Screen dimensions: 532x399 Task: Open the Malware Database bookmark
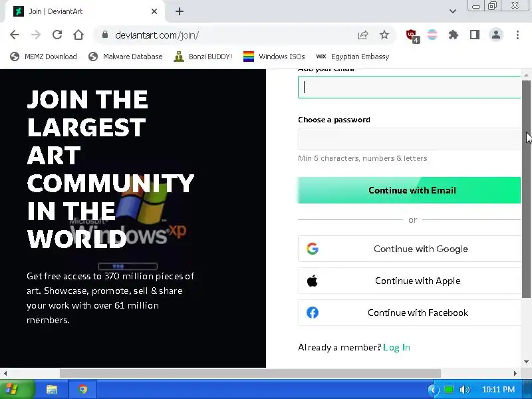point(126,57)
